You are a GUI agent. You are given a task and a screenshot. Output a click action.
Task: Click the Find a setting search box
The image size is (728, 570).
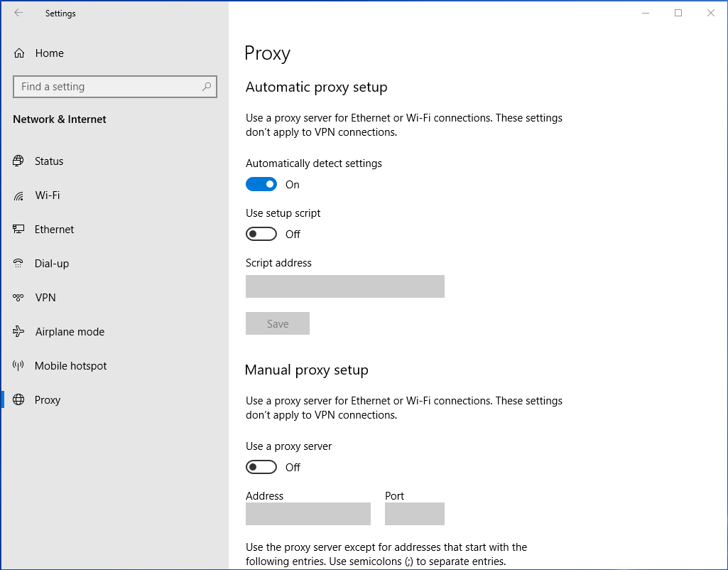115,87
